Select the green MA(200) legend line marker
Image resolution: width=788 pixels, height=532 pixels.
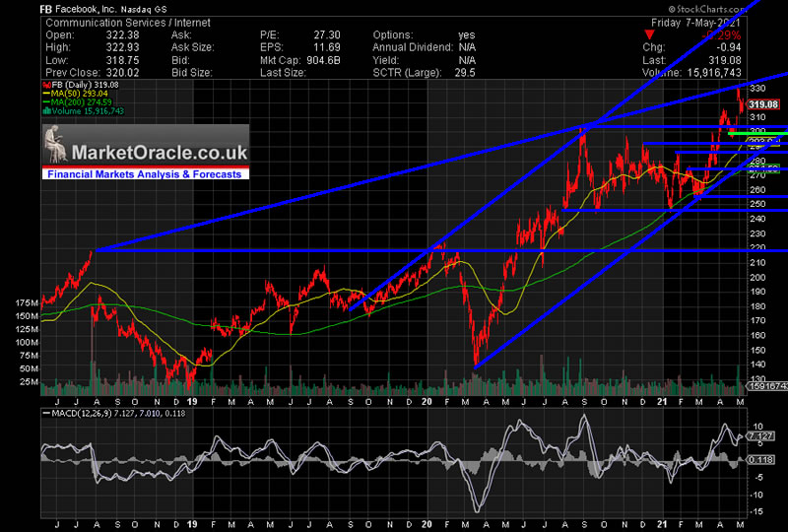pos(46,102)
